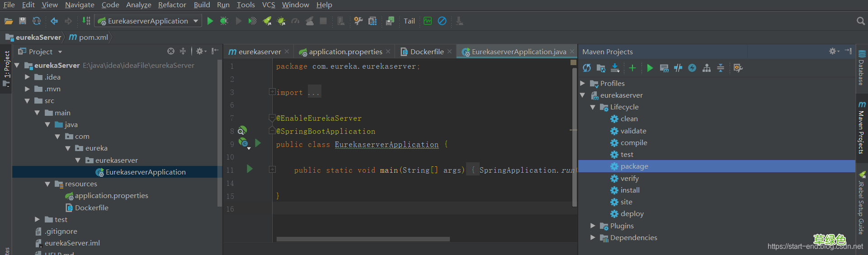Collapse all in the Project panel
Screen dimensions: 868x255
183,52
